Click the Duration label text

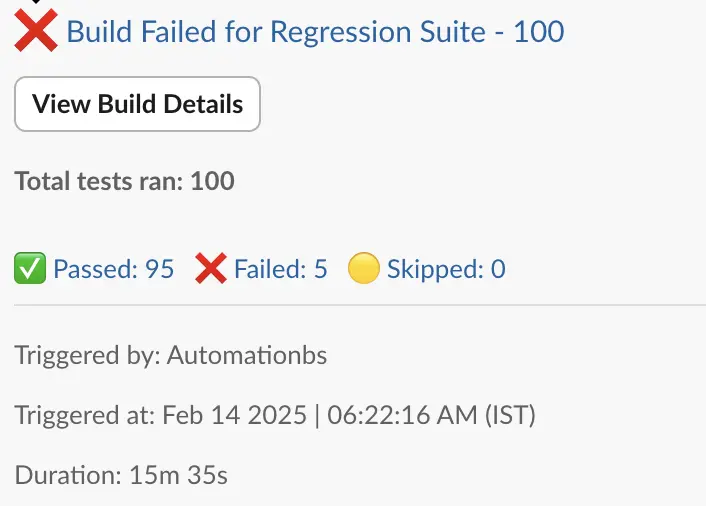coord(68,475)
